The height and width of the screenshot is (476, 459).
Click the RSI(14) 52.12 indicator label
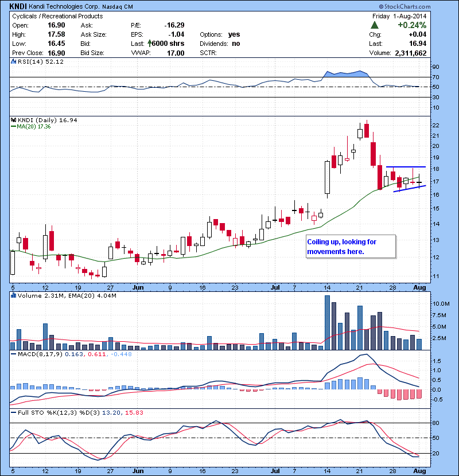coord(41,61)
